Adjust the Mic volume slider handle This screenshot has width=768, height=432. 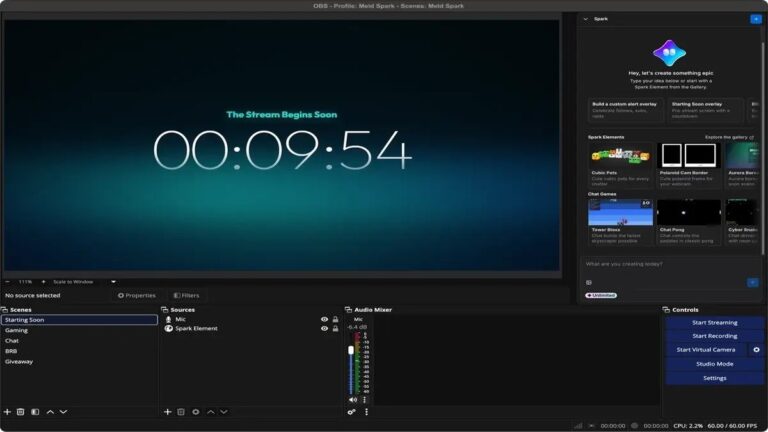(351, 350)
